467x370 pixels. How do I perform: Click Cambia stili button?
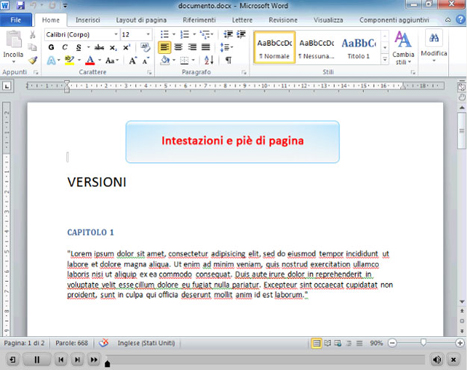point(403,47)
